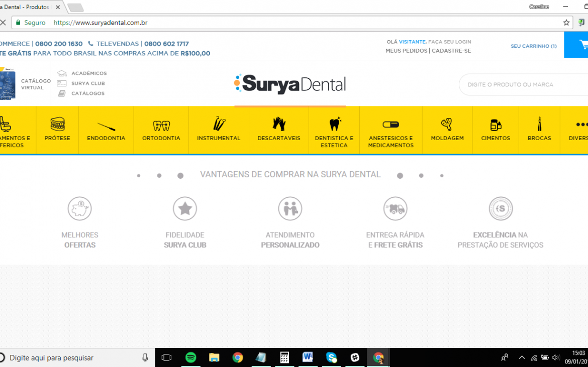Click the Melhores Ofertas piggy bank icon
This screenshot has width=588, height=367.
point(79,208)
